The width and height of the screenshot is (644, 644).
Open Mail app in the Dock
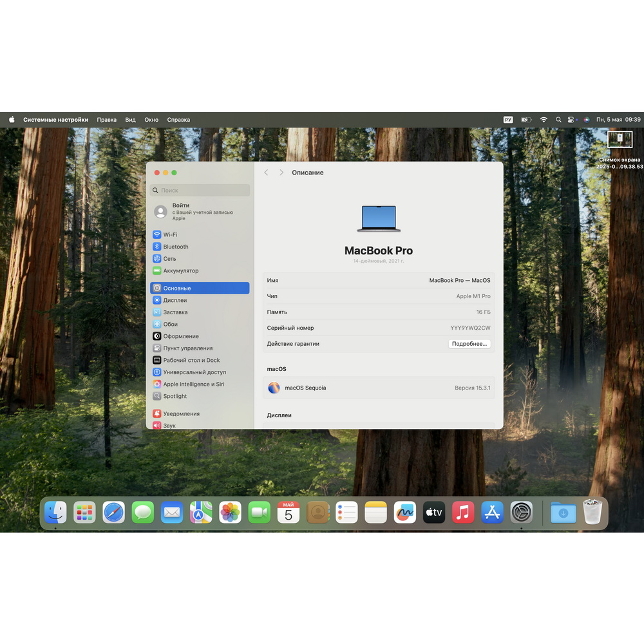click(x=172, y=512)
